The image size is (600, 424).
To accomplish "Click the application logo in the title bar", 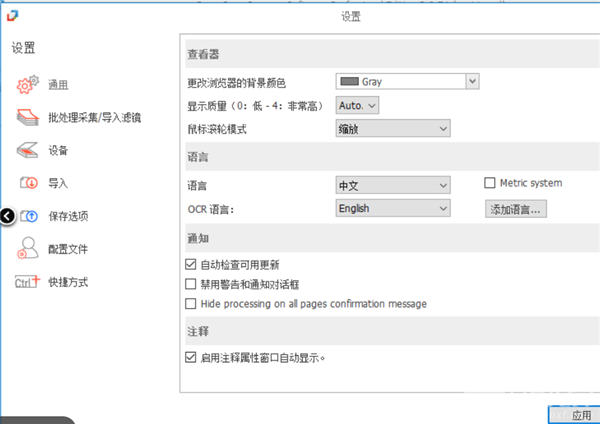I will (x=13, y=16).
